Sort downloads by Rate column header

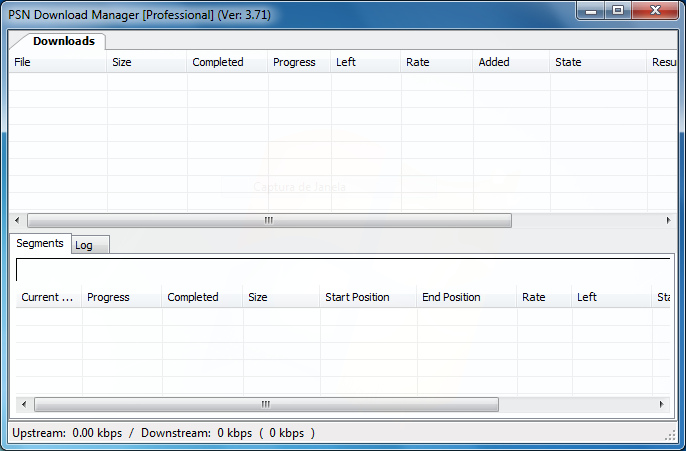click(437, 62)
